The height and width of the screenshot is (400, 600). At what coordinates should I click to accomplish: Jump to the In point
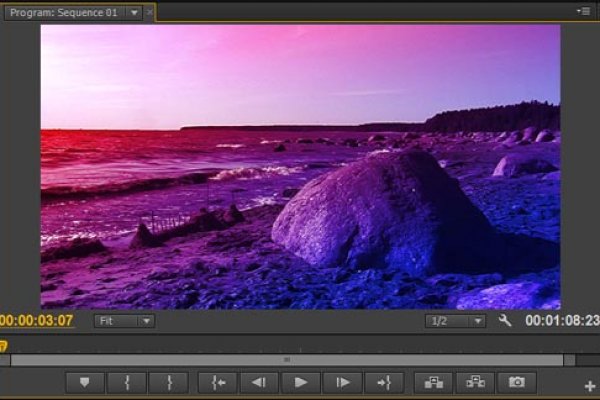pos(217,382)
